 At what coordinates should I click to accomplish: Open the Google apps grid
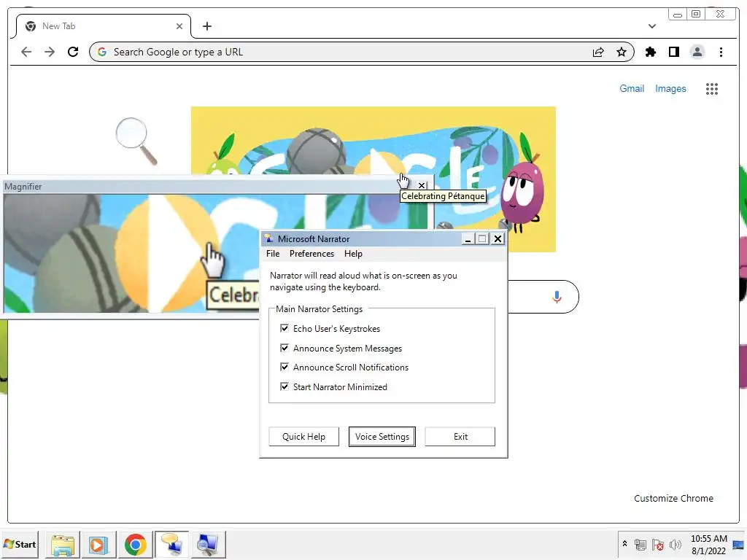click(x=712, y=88)
